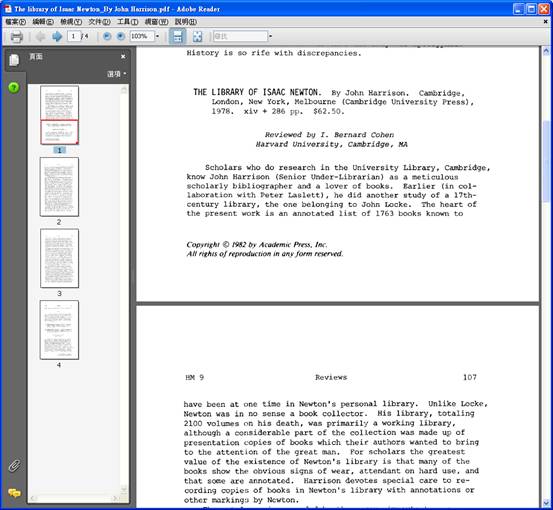Open zoom percentage dropdown arrow
Image resolution: width=553 pixels, height=510 pixels.
157,36
